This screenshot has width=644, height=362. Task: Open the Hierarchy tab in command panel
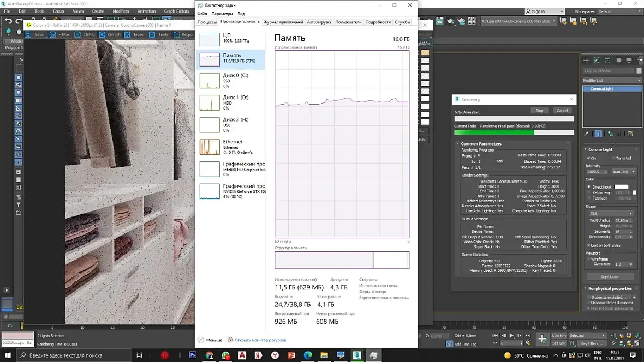(x=607, y=61)
